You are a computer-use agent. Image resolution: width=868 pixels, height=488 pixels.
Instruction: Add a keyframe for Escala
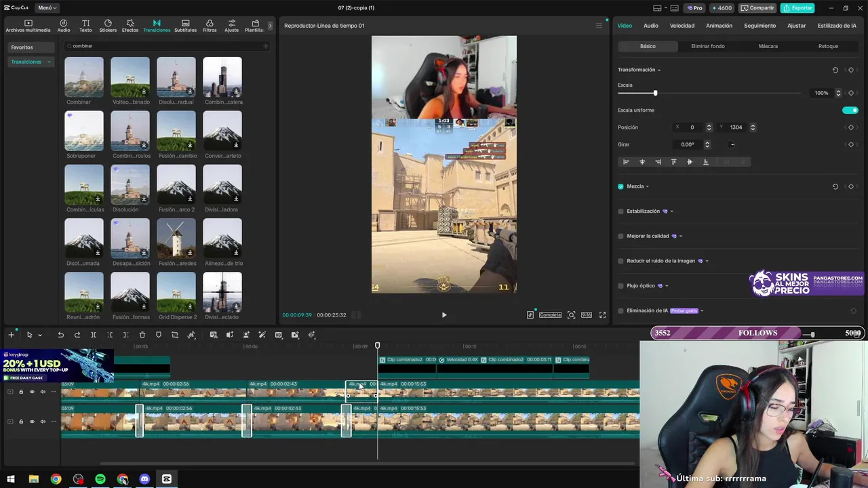[851, 93]
